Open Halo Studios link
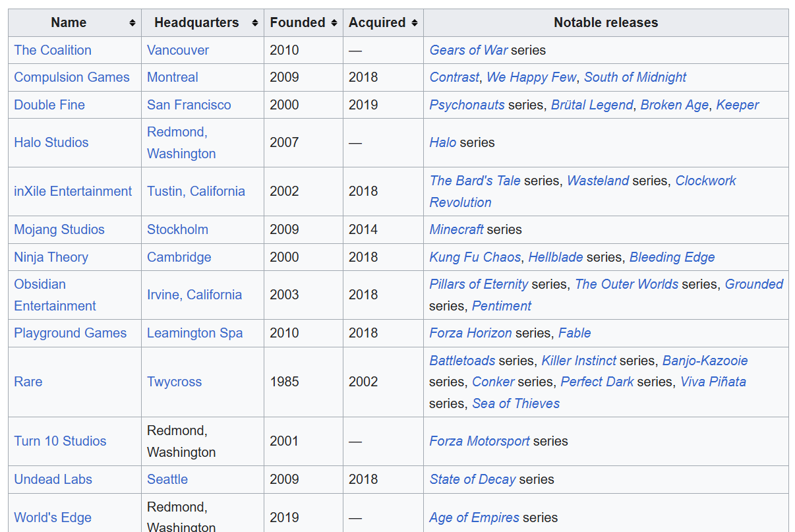This screenshot has height=532, width=795. (x=51, y=142)
